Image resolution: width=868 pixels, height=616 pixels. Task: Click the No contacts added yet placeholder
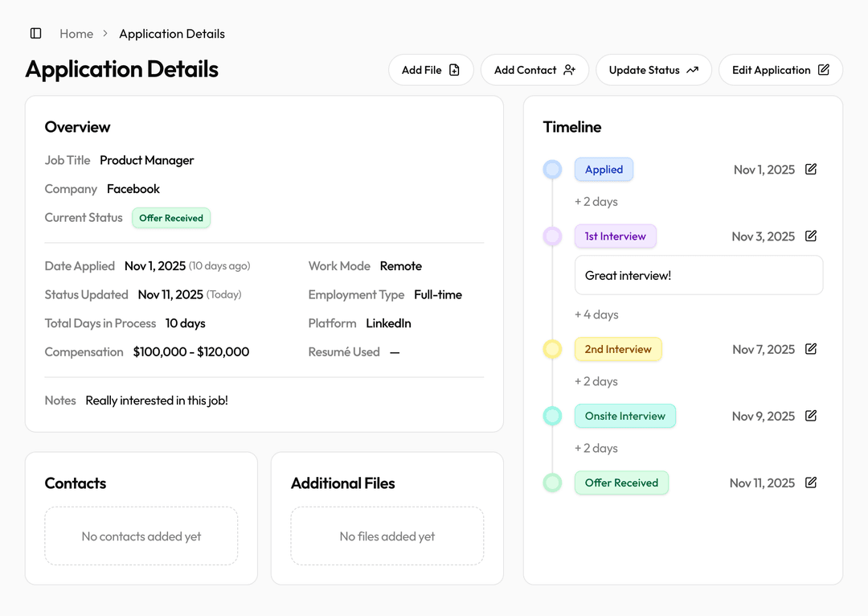pyautogui.click(x=141, y=536)
